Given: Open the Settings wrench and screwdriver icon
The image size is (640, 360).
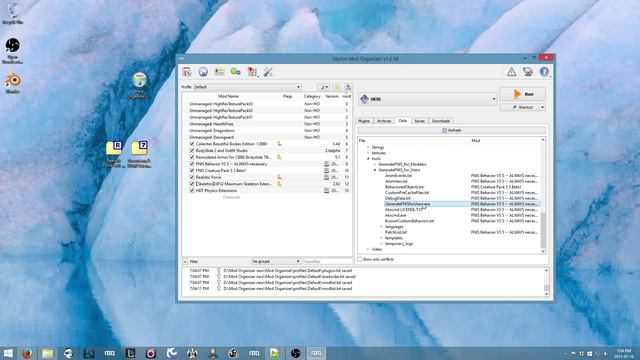Looking at the screenshot, I should pyautogui.click(x=268, y=72).
